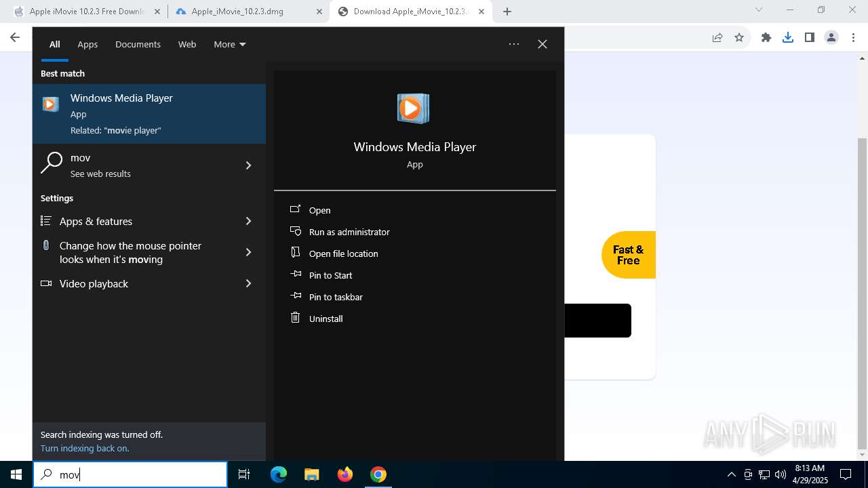This screenshot has width=868, height=488.
Task: Click the Pin to taskbar pin icon
Action: [295, 296]
